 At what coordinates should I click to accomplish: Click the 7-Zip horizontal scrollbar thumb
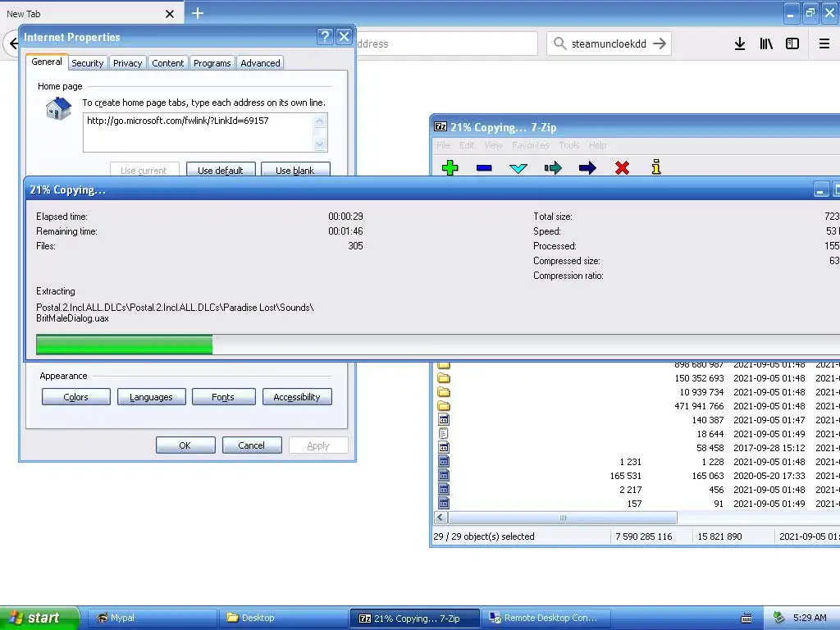tap(563, 518)
